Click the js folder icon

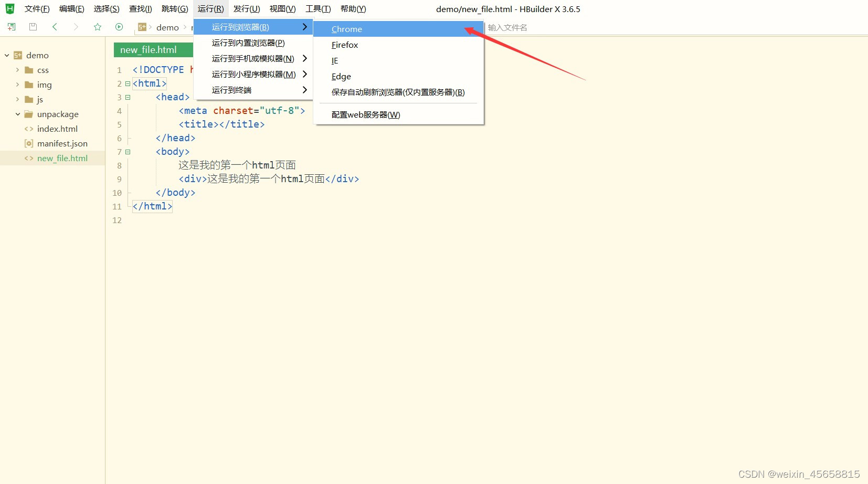[29, 99]
